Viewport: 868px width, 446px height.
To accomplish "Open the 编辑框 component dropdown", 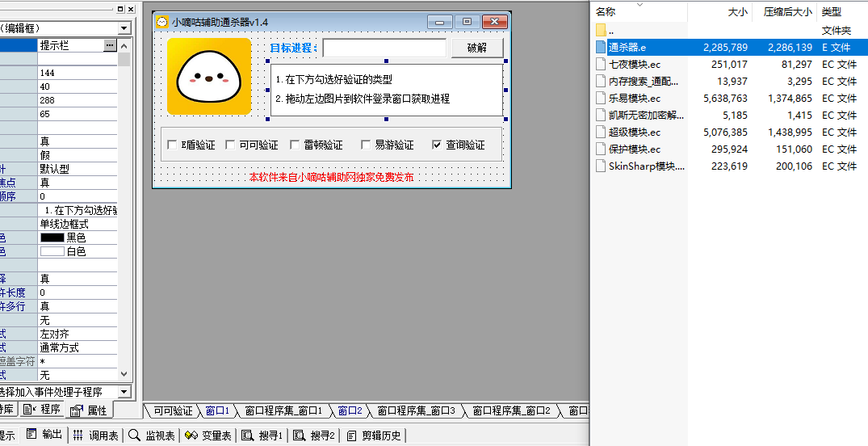I will click(x=124, y=28).
